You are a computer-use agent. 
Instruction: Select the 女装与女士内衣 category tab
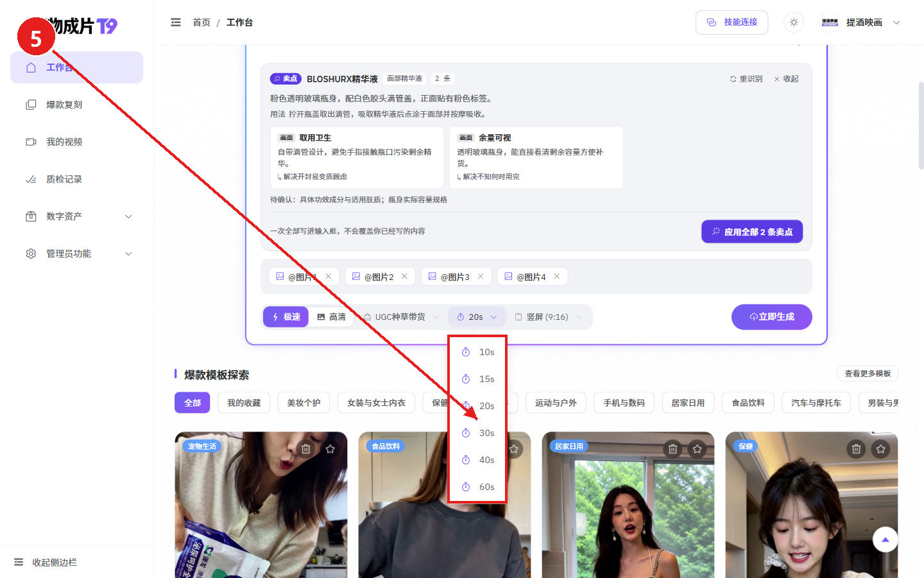tap(377, 403)
